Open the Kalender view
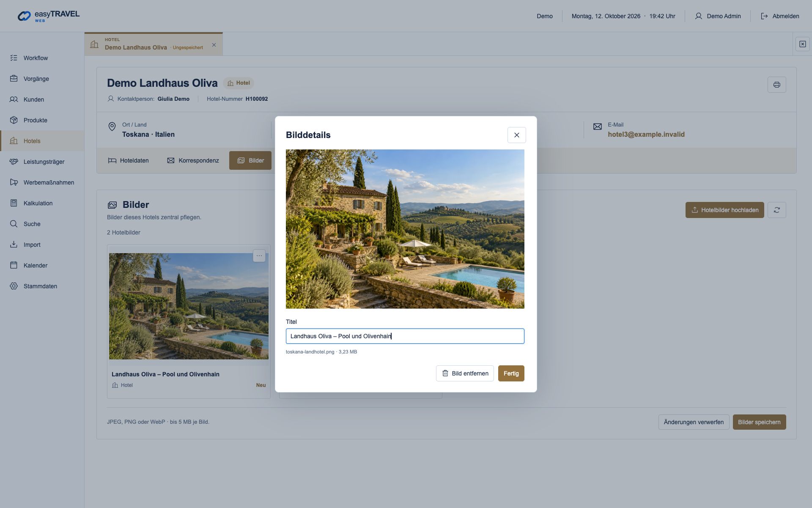This screenshot has width=812, height=508. pos(42,265)
